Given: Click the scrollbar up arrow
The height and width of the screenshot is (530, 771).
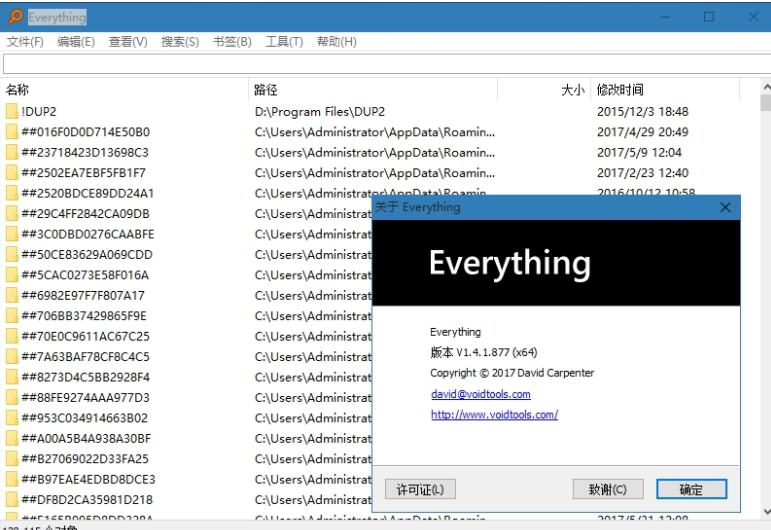Looking at the screenshot, I should click(x=766, y=87).
